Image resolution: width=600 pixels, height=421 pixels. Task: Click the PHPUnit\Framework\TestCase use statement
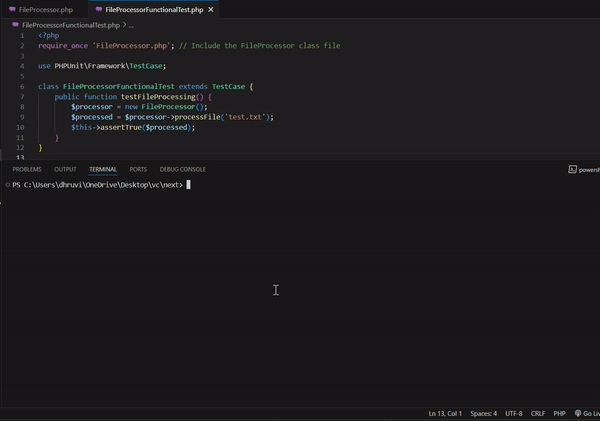(110, 66)
